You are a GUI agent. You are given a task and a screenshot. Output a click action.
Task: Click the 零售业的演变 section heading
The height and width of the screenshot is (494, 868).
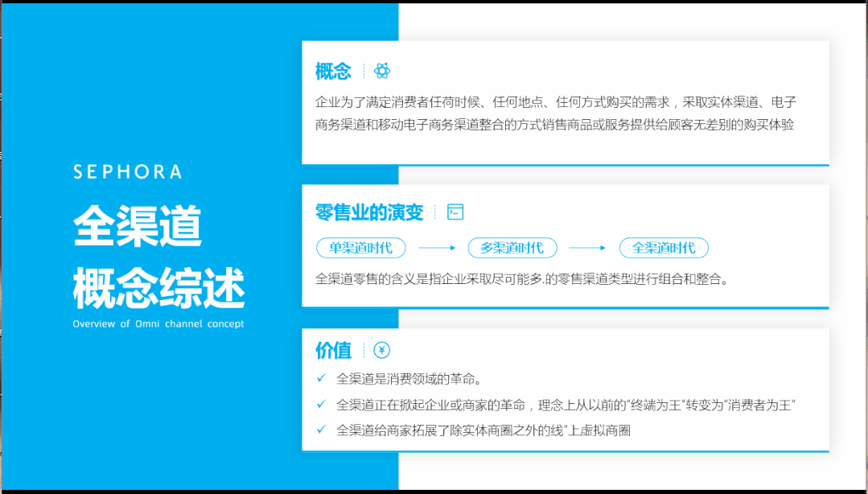[369, 212]
